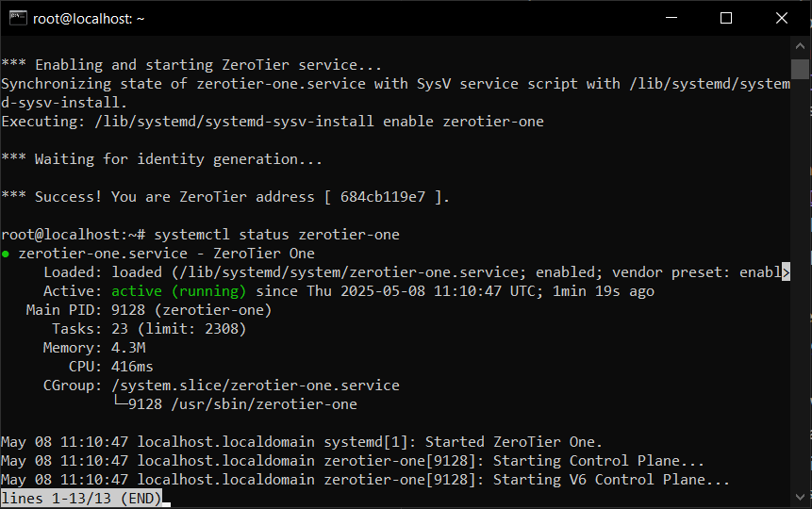Maximize the root@localhost terminal window
The height and width of the screenshot is (509, 812).
pos(726,18)
